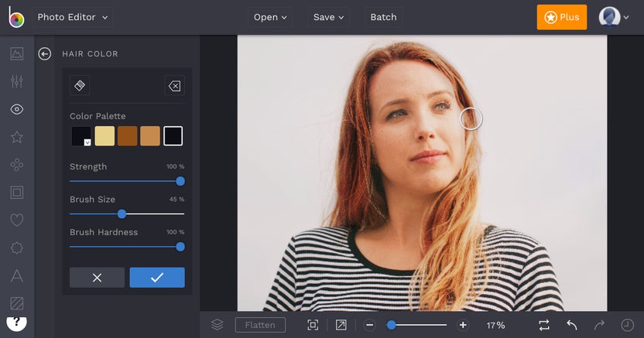Select the erase mode icon
The width and height of the screenshot is (644, 338).
pyautogui.click(x=175, y=86)
